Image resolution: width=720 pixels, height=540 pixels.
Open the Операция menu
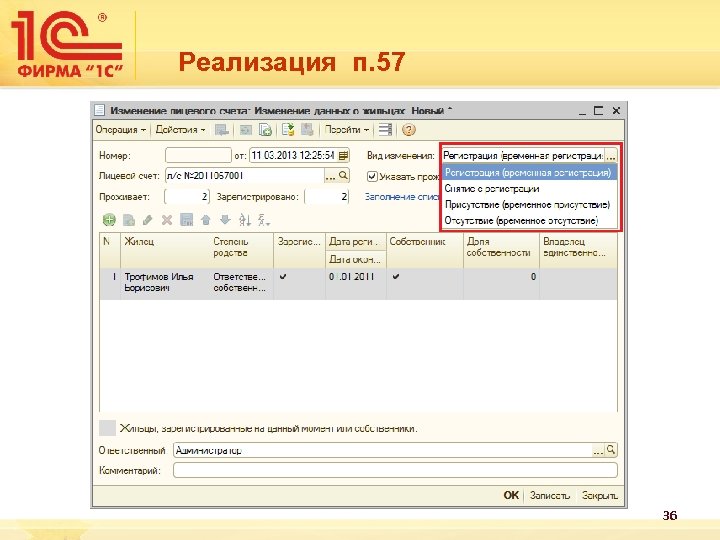120,130
